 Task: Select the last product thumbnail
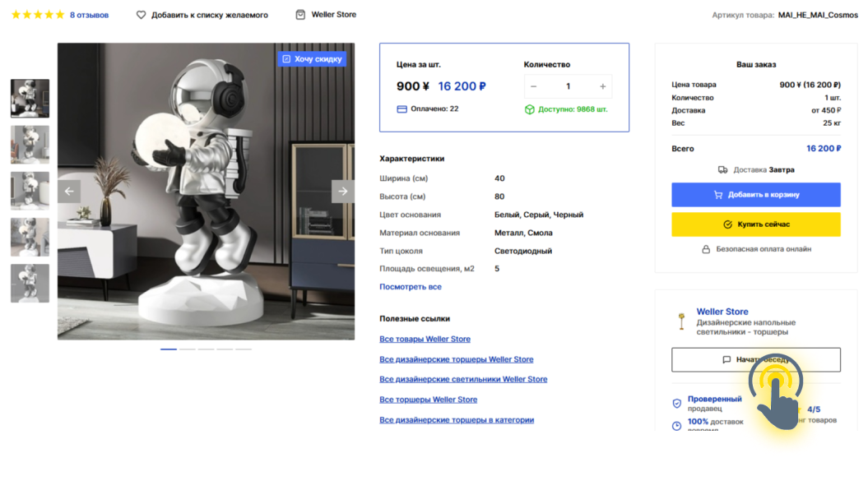click(x=30, y=283)
